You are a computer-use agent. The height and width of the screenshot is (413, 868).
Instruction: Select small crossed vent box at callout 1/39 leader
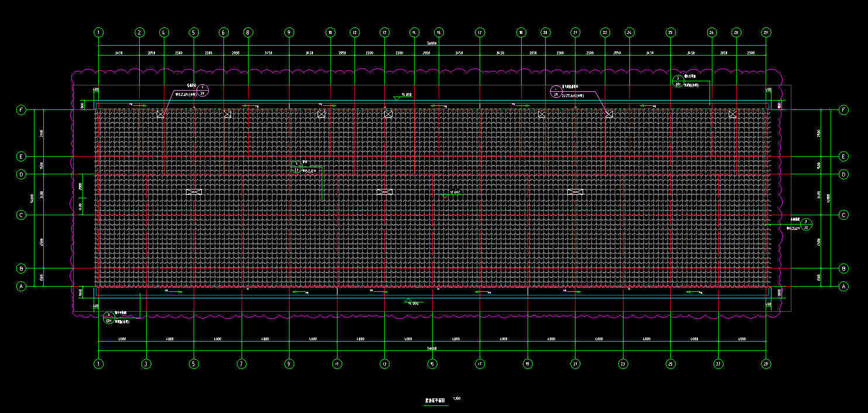point(161,114)
